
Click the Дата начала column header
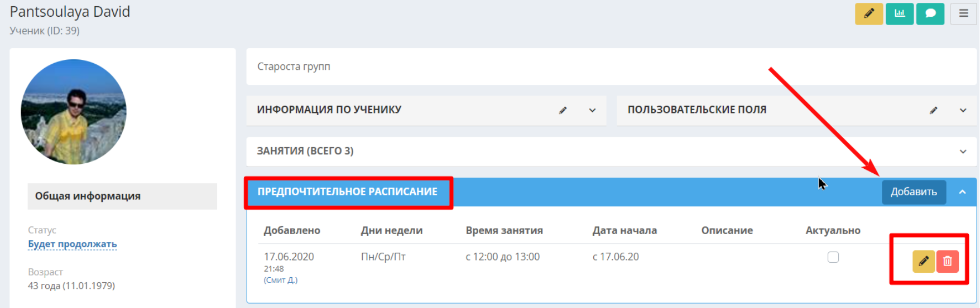[x=624, y=230]
